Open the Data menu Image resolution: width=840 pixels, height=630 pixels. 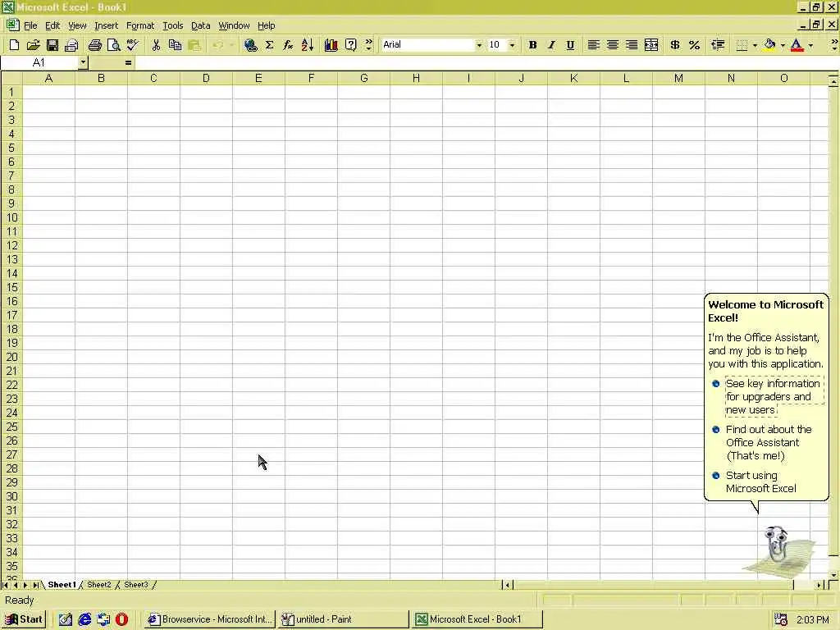pos(200,25)
